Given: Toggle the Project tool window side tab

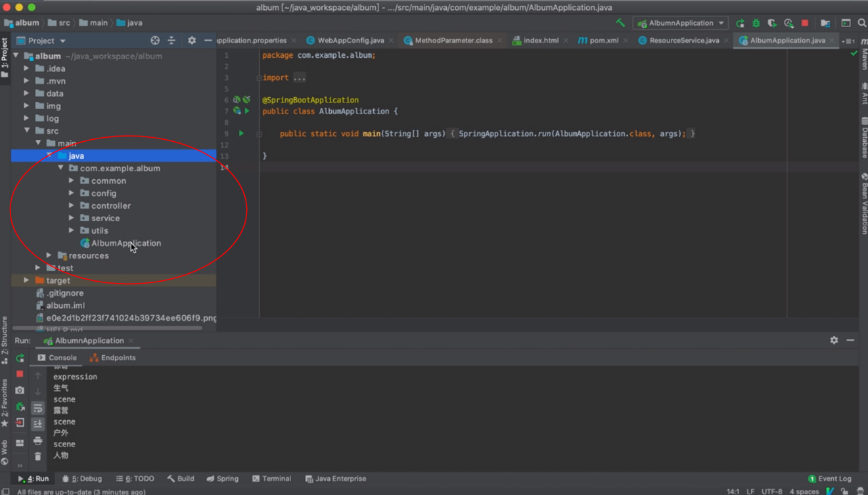Looking at the screenshot, I should [x=5, y=58].
